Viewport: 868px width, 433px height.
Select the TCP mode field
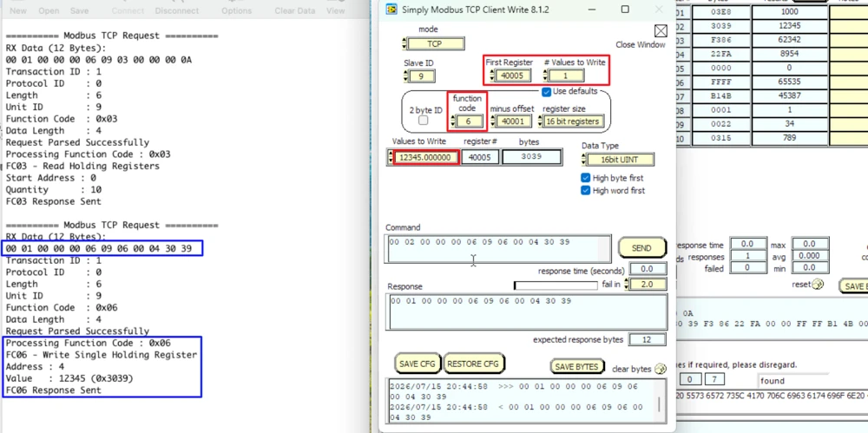coord(436,43)
